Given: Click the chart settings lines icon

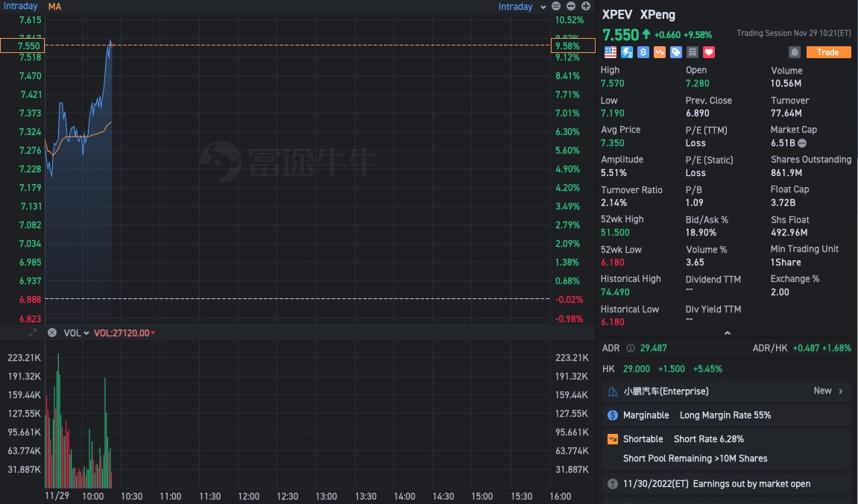Looking at the screenshot, I should click(x=556, y=6).
